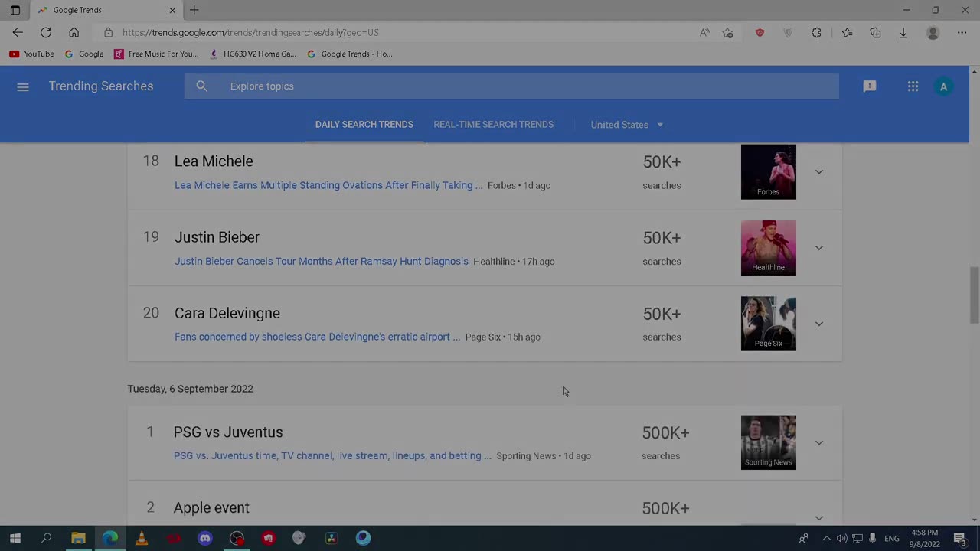Open the grey shield extension icon
This screenshot has width=980, height=551.
point(788,32)
